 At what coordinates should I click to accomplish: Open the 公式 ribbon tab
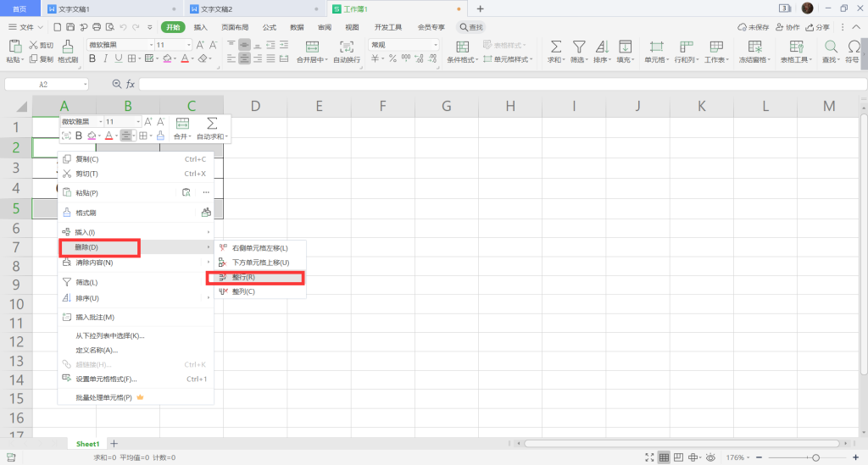pos(269,27)
